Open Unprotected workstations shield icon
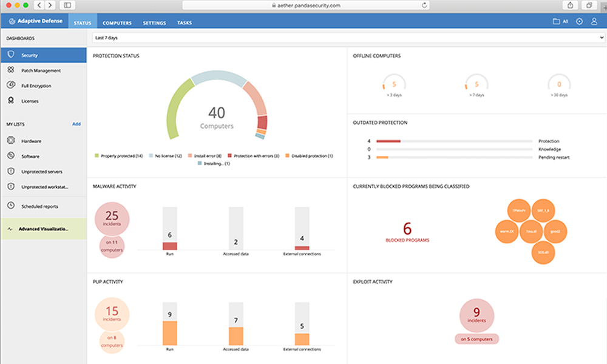Viewport: 607px width, 364px height. 11,186
